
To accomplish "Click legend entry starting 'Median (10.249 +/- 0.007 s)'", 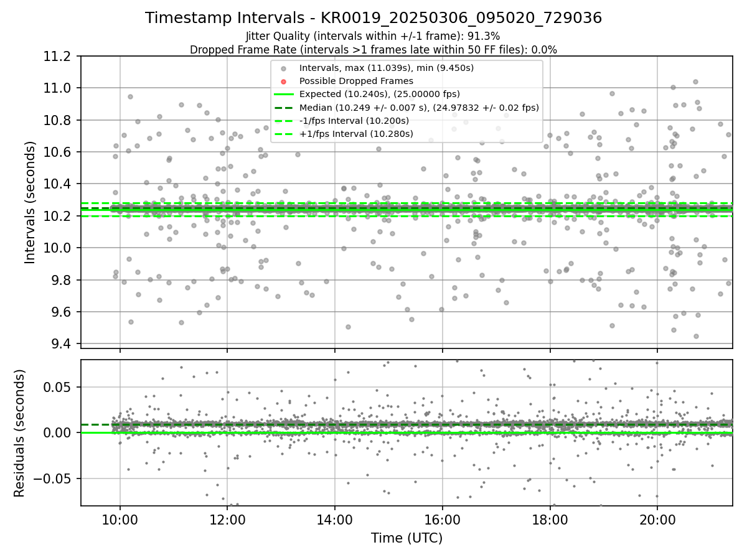I will click(x=419, y=108).
